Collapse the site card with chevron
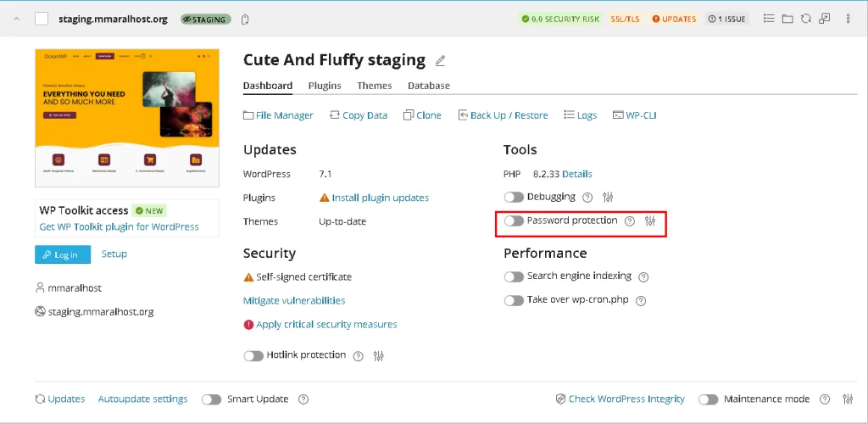This screenshot has height=424, width=868. 17,19
